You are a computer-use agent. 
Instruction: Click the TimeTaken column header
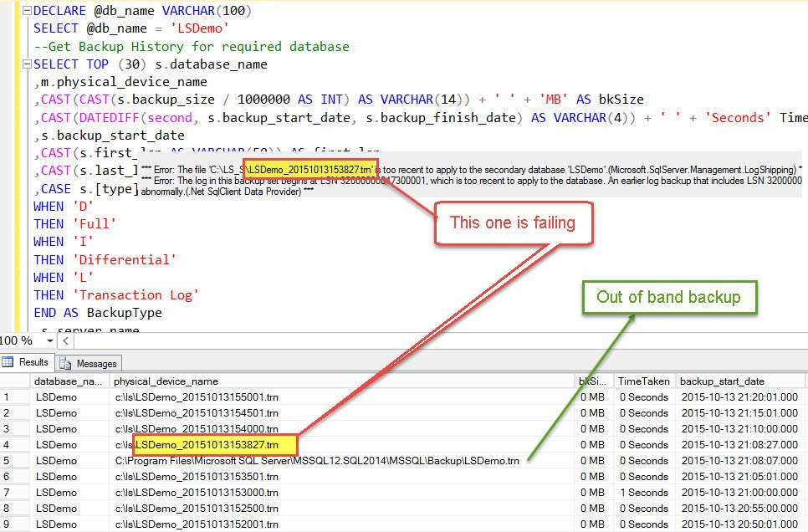click(642, 381)
